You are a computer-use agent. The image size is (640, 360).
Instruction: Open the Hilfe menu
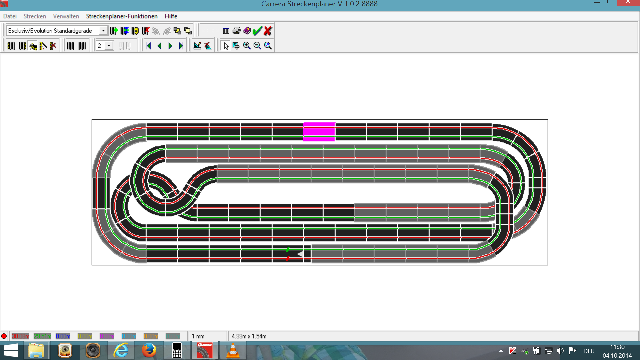[171, 16]
